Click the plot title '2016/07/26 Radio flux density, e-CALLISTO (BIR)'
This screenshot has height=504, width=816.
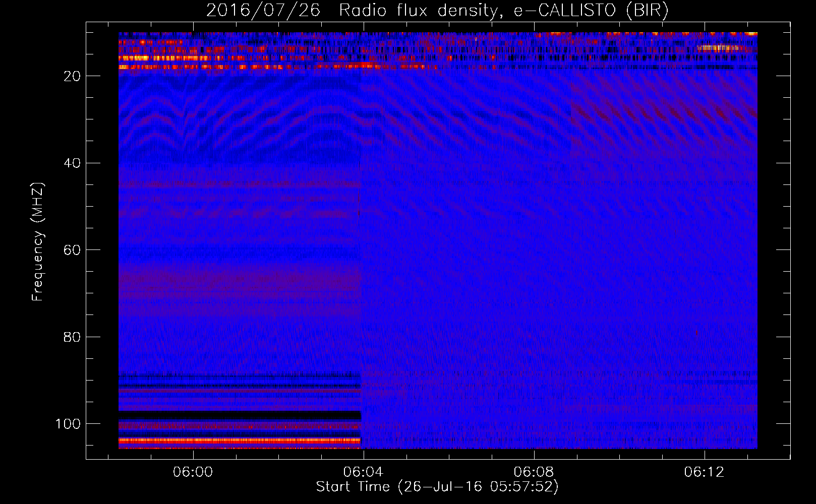(x=437, y=11)
